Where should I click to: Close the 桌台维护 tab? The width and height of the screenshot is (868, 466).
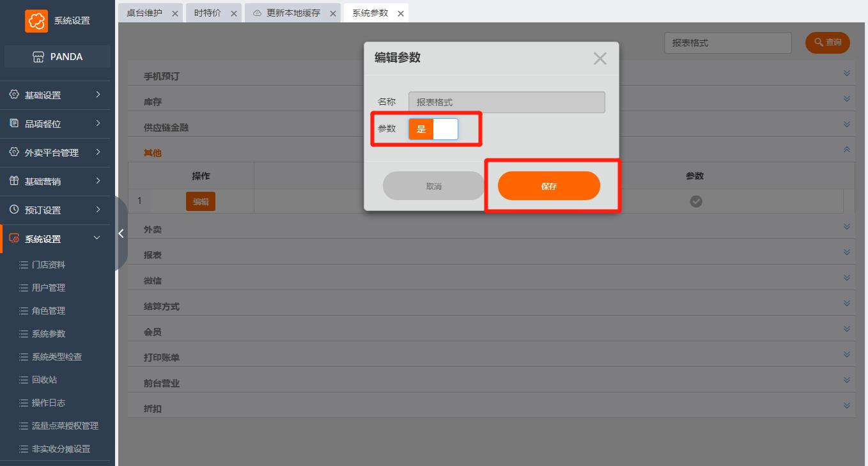[175, 13]
